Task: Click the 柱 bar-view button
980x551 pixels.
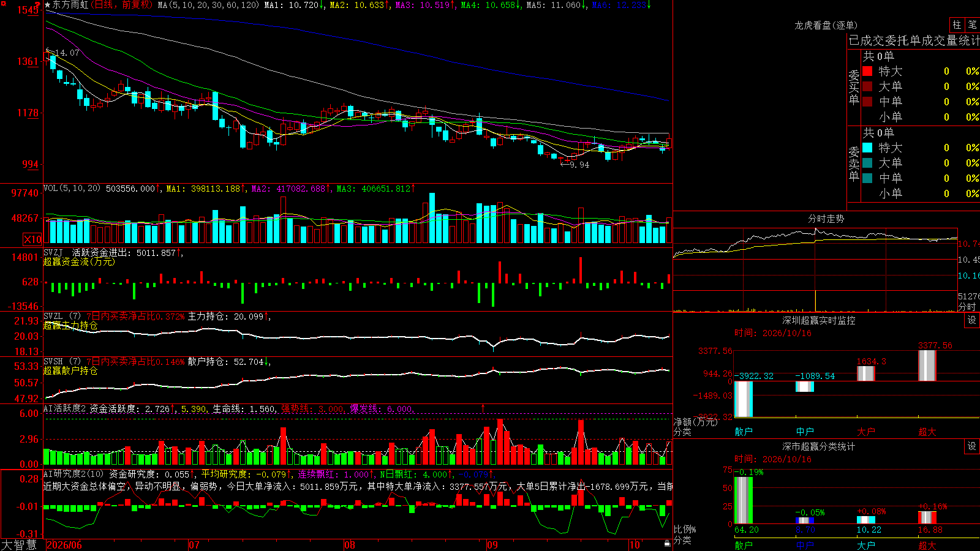Action: click(x=957, y=25)
